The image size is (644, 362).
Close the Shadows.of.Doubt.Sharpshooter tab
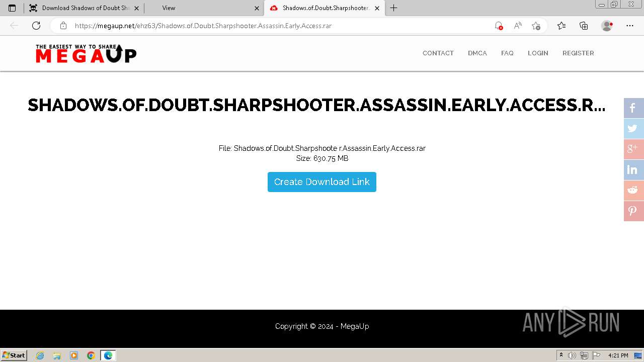pos(377,8)
